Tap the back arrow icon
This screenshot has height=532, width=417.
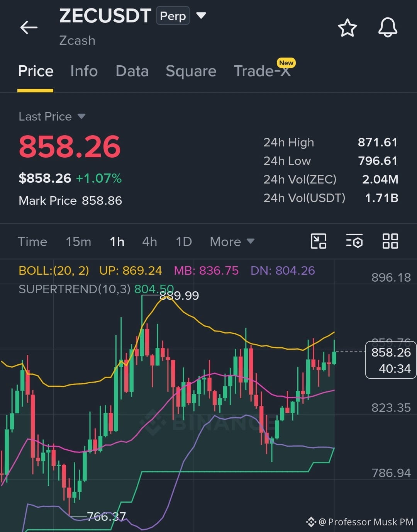(x=29, y=27)
